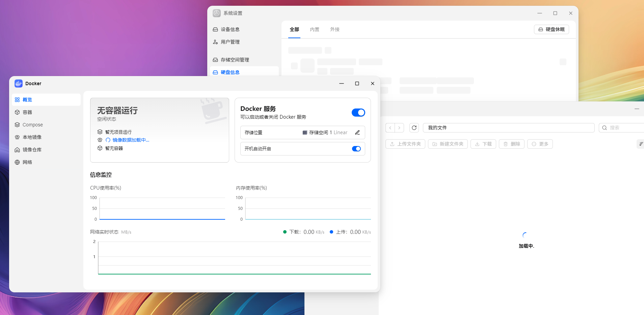Maximize the Docker window
Viewport: 644px width, 315px height.
pyautogui.click(x=357, y=83)
